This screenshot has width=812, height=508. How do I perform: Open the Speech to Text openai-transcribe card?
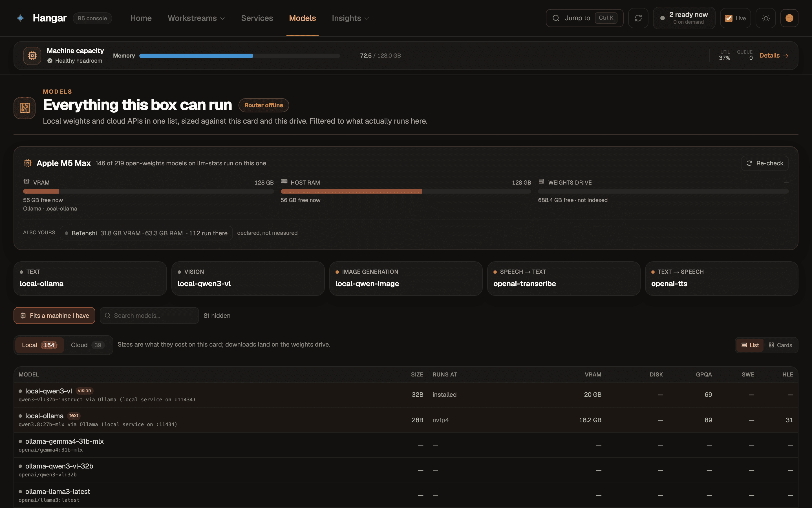pos(564,279)
